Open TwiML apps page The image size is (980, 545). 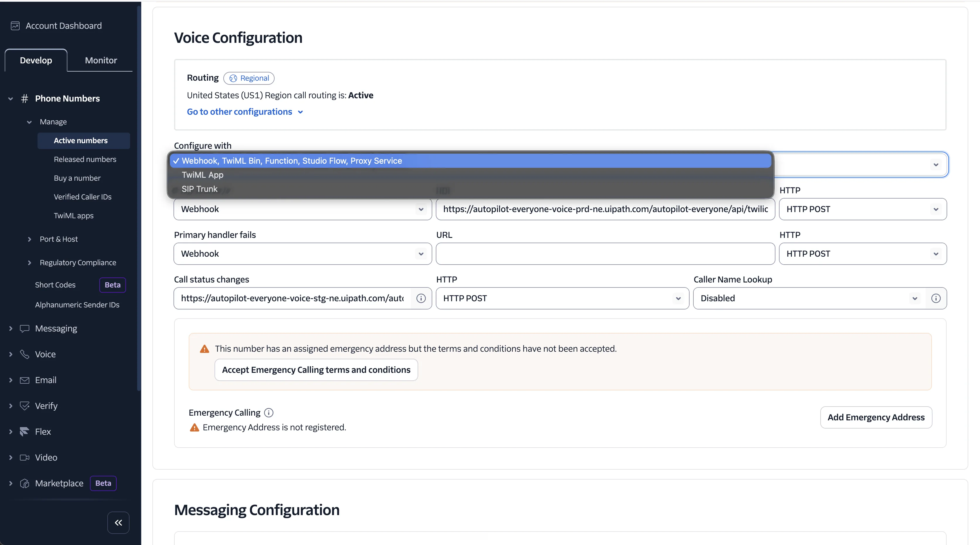(x=74, y=216)
